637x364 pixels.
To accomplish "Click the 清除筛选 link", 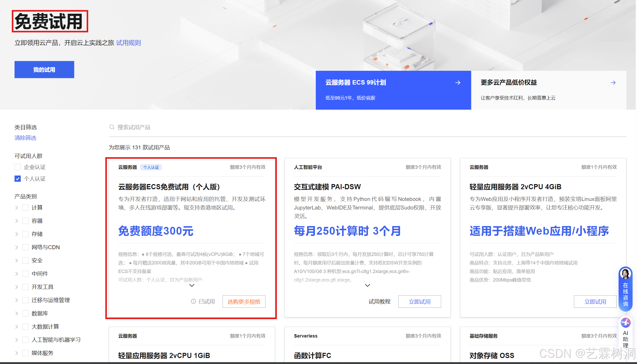I will (x=25, y=138).
